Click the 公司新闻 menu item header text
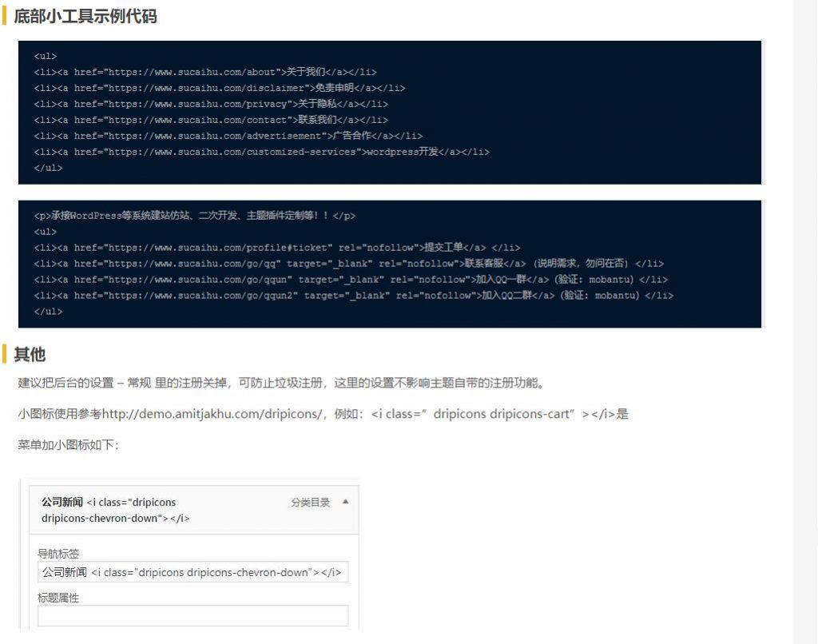 coord(116,510)
